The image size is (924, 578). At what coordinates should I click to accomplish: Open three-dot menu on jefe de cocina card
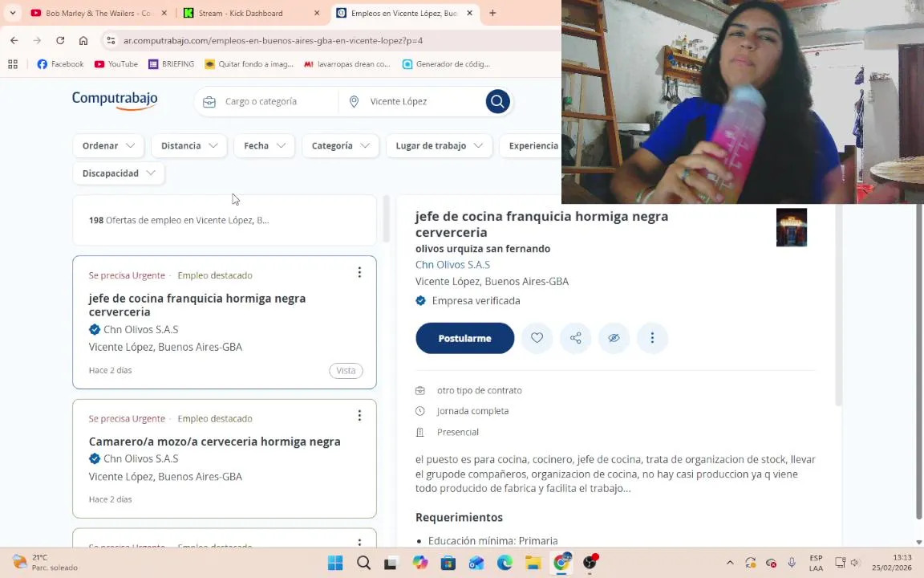[359, 272]
